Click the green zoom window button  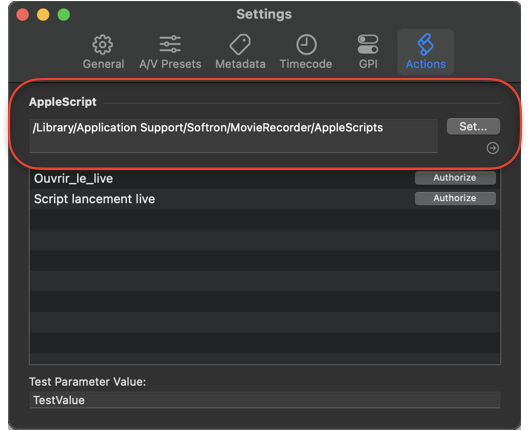[x=64, y=15]
